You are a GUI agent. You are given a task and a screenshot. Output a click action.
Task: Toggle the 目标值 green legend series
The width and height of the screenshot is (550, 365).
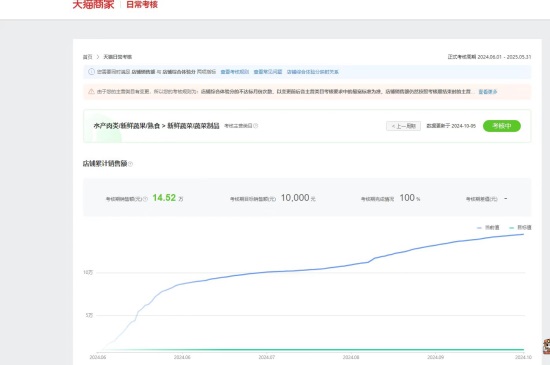pyautogui.click(x=520, y=228)
